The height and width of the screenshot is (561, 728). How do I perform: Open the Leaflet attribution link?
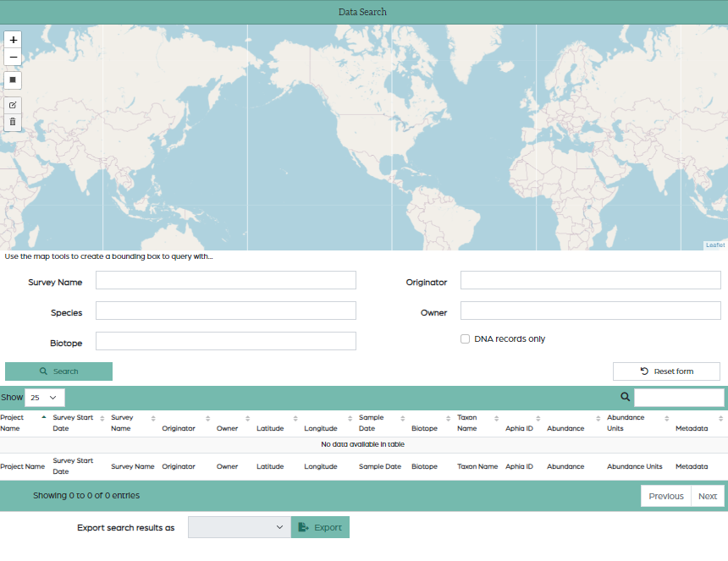[x=715, y=245]
